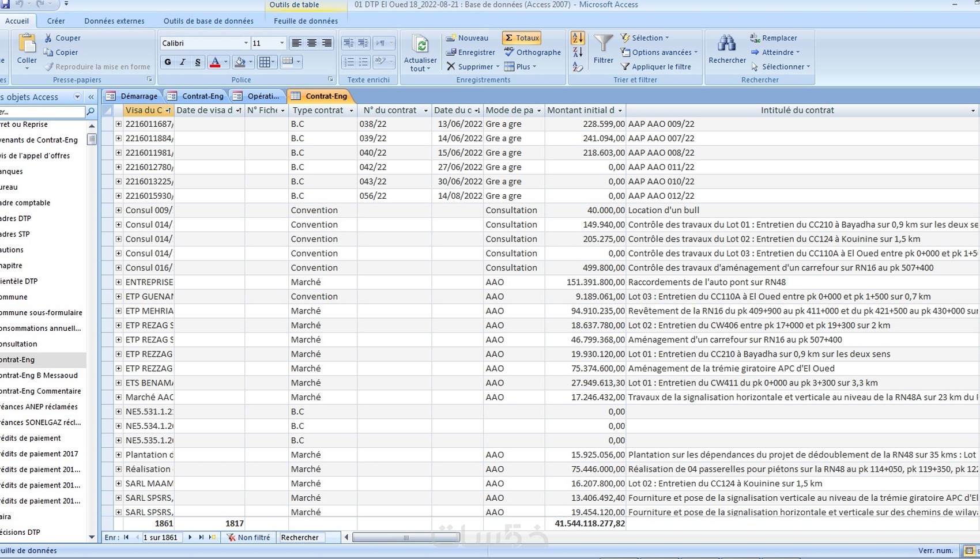This screenshot has height=559, width=980.
Task: Create a record with Nouveau
Action: click(x=467, y=38)
